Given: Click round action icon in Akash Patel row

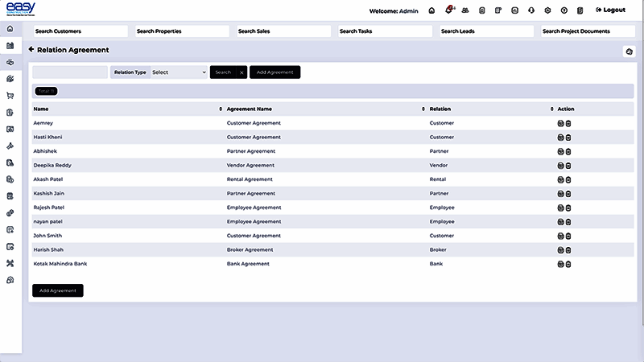Looking at the screenshot, I should pos(560,179).
